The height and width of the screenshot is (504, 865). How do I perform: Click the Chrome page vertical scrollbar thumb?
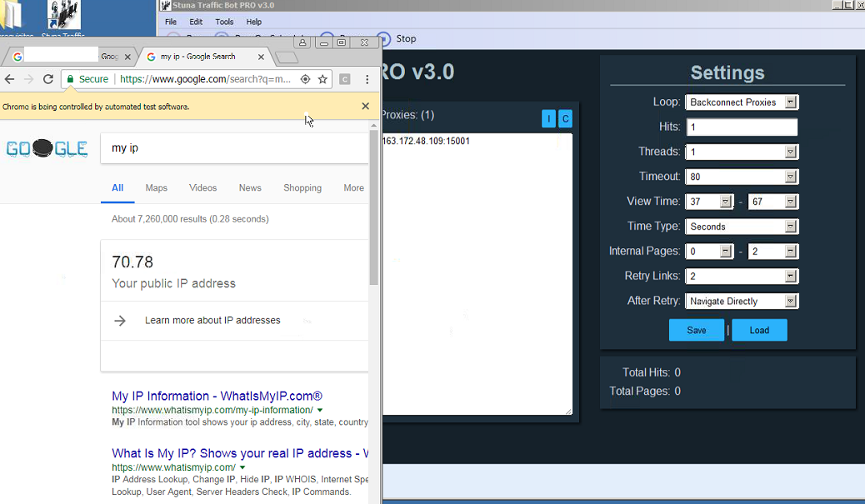pos(374,207)
